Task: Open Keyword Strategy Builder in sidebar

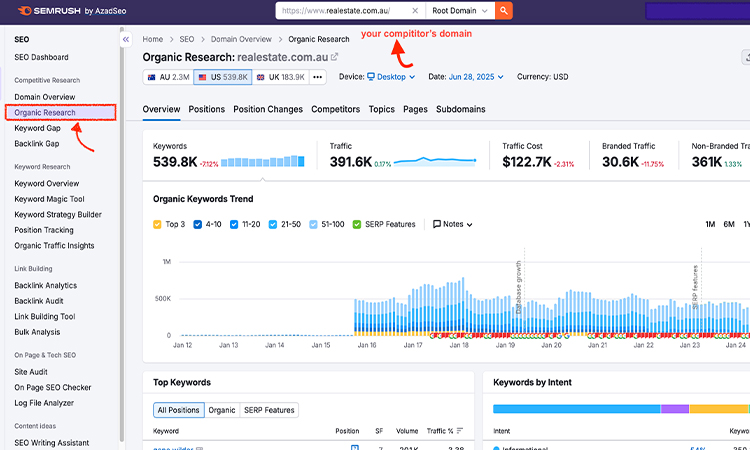Action: [58, 214]
